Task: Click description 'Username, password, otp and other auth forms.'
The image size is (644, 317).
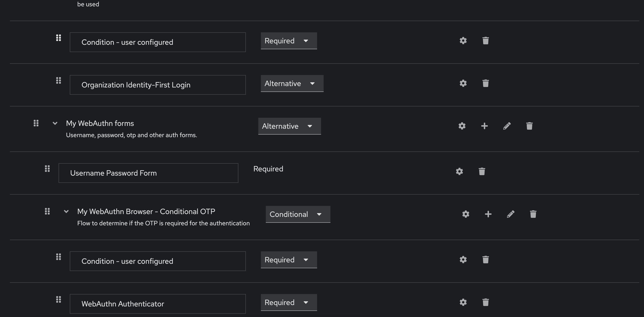Action: 132,135
